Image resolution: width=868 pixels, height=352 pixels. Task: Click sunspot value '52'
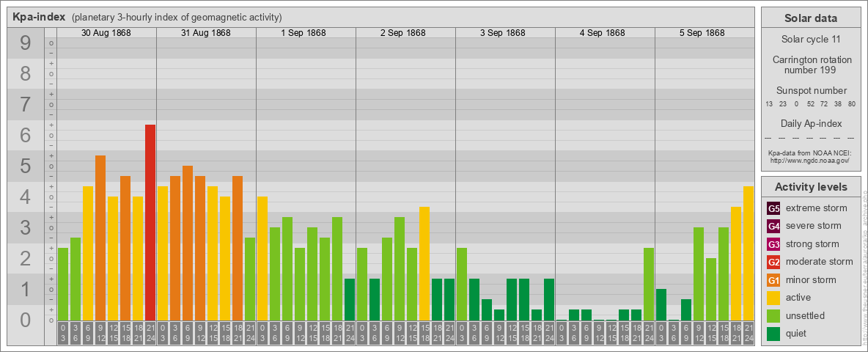[810, 104]
